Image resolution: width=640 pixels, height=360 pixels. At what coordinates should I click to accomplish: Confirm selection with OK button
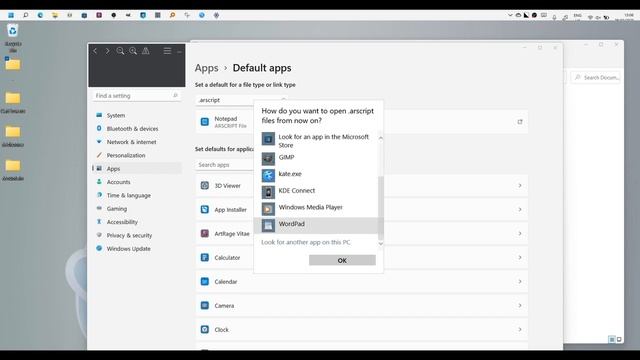pos(342,260)
